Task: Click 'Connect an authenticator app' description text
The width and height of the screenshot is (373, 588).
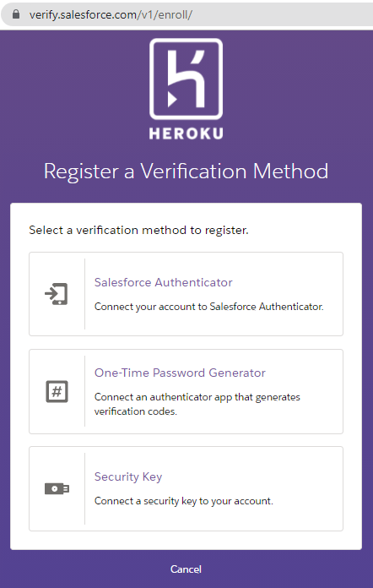Action: coord(197,404)
